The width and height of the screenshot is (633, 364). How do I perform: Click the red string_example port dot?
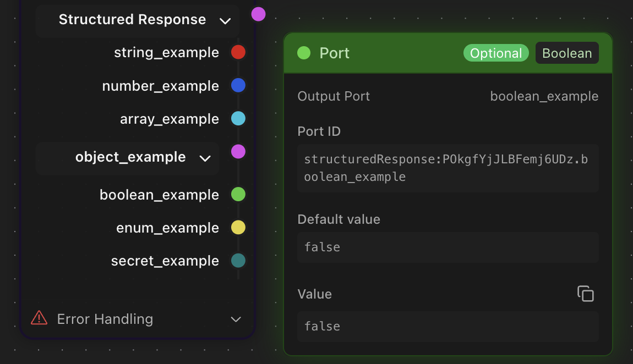click(238, 52)
